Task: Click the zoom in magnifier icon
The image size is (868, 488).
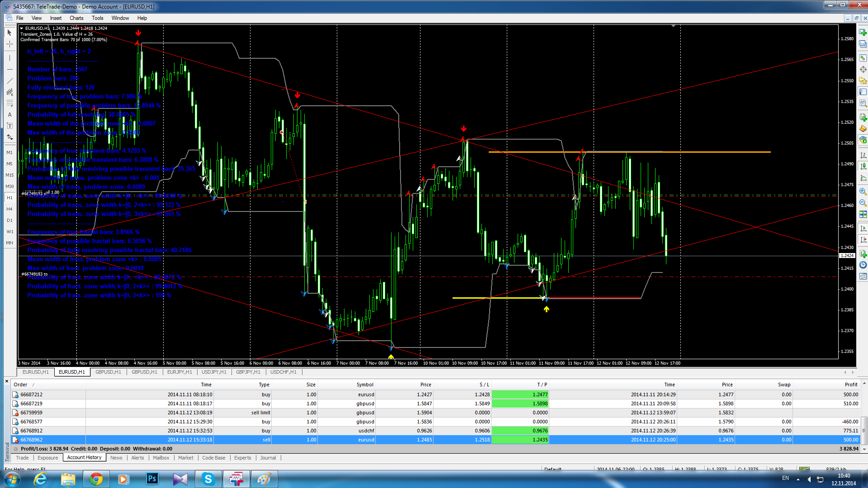Action: pyautogui.click(x=863, y=191)
